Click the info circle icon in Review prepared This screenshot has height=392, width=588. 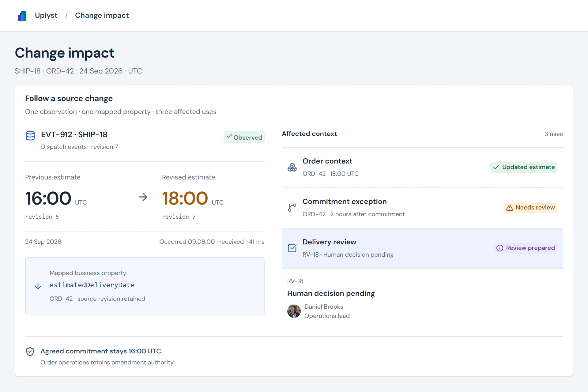tap(500, 248)
